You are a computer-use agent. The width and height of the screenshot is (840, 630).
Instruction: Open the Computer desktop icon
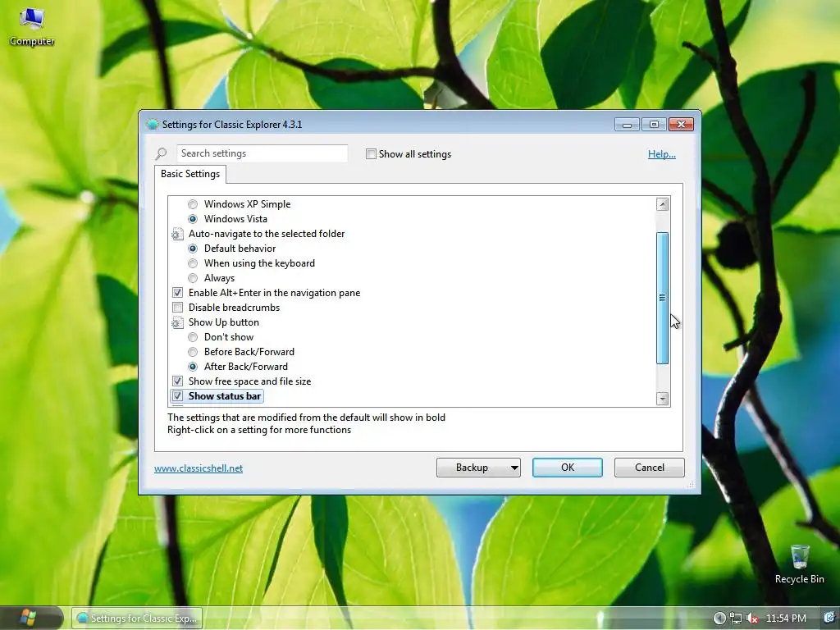pos(32,27)
